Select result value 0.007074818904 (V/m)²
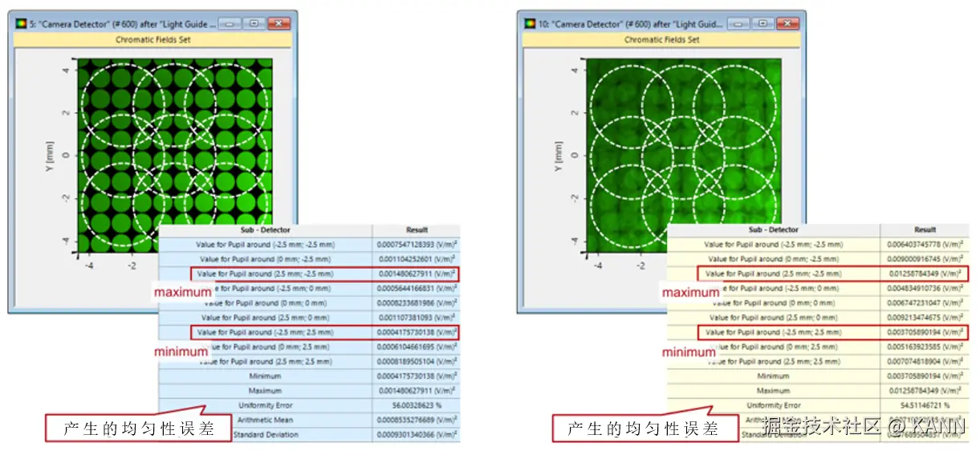The height and width of the screenshot is (451, 980). (x=925, y=361)
